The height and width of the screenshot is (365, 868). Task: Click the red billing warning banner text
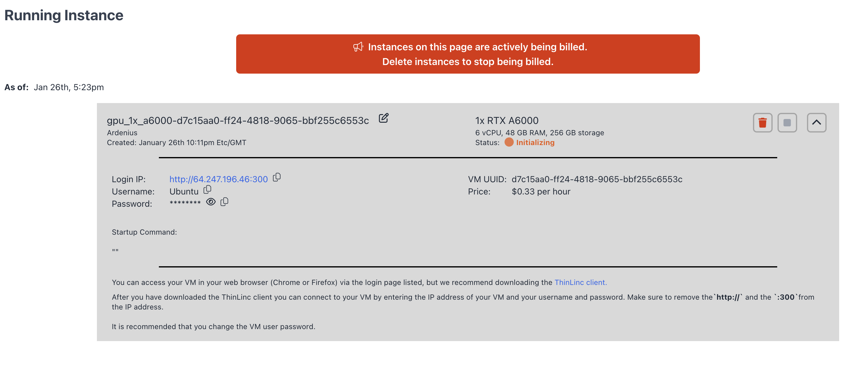477,47
